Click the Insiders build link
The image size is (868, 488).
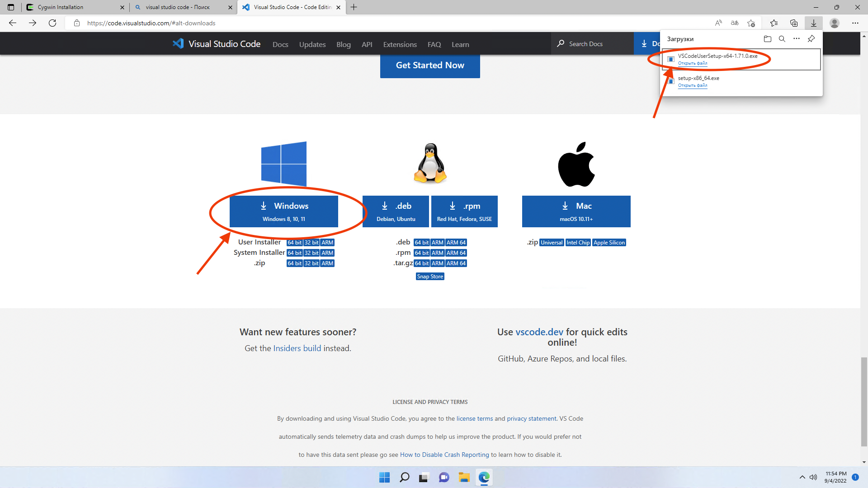tap(297, 348)
